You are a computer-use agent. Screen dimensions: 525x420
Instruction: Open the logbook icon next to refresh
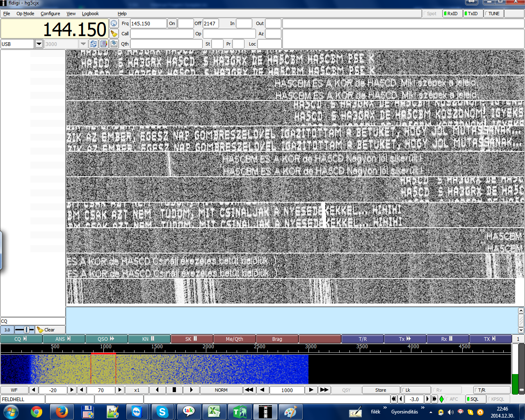[x=104, y=44]
